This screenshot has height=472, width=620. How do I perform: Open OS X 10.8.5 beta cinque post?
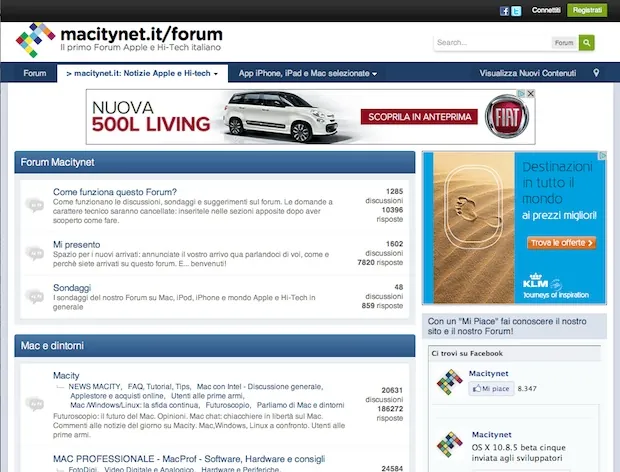click(518, 453)
